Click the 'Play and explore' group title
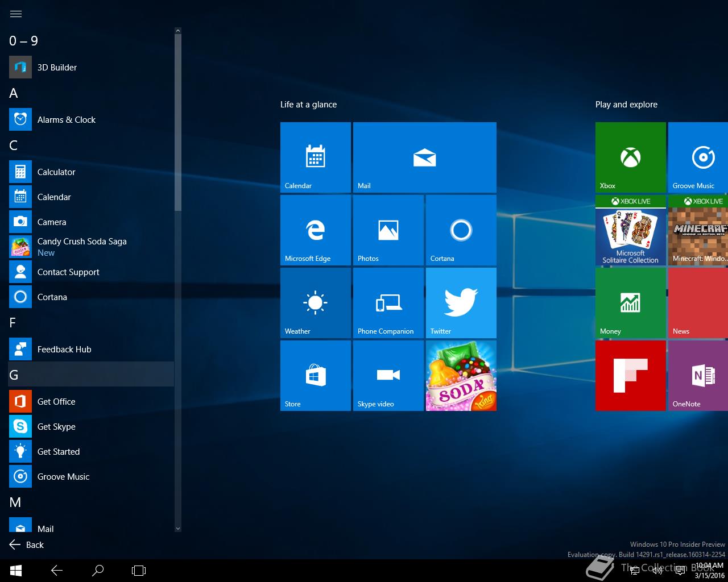This screenshot has height=582, width=728. click(626, 105)
